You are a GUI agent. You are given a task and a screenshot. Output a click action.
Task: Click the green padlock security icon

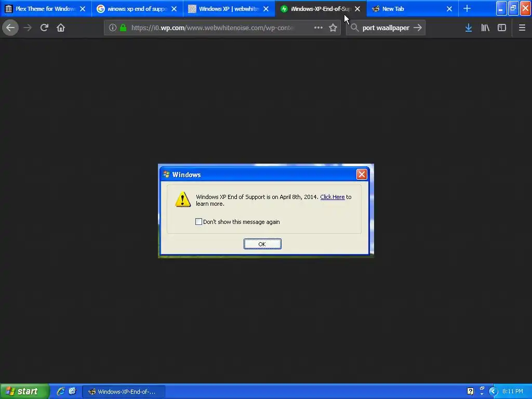(x=123, y=28)
